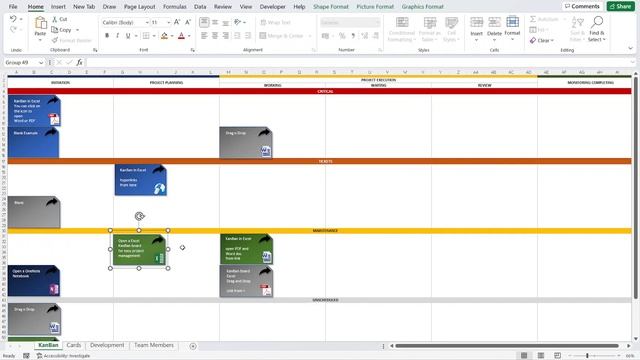Open the font name dropdown Calibri (Body)
The height and width of the screenshot is (360, 640).
click(x=147, y=22)
